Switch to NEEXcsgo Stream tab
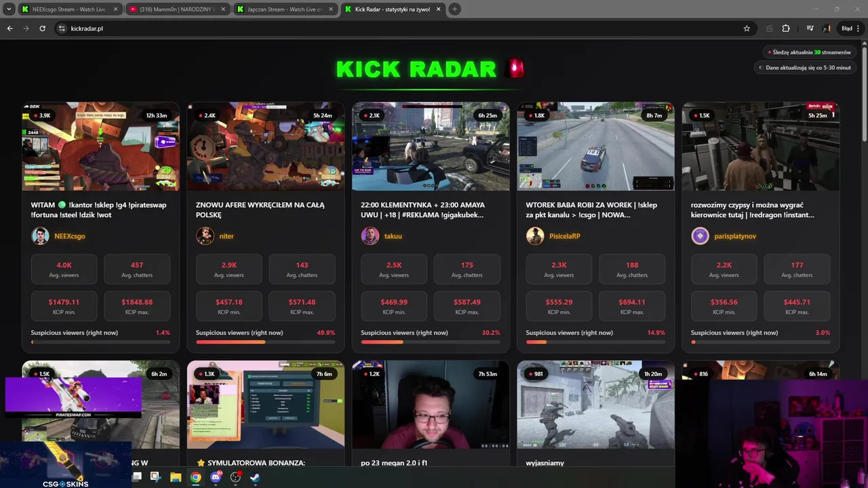This screenshot has width=868, height=488. [x=70, y=9]
